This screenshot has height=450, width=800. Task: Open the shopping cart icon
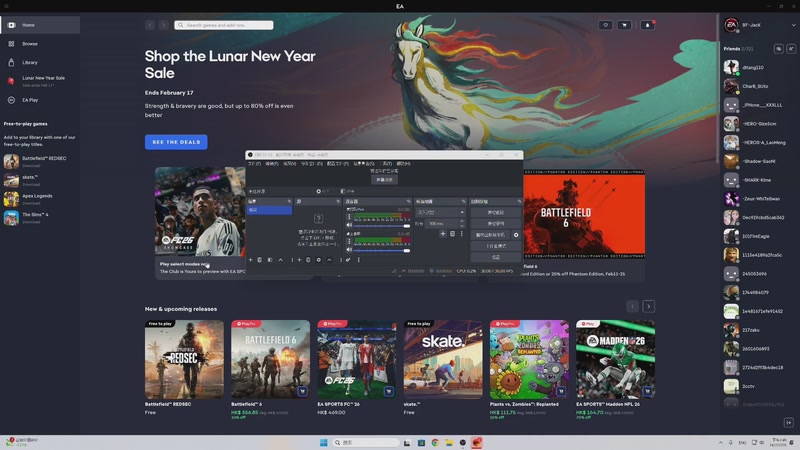tap(624, 25)
